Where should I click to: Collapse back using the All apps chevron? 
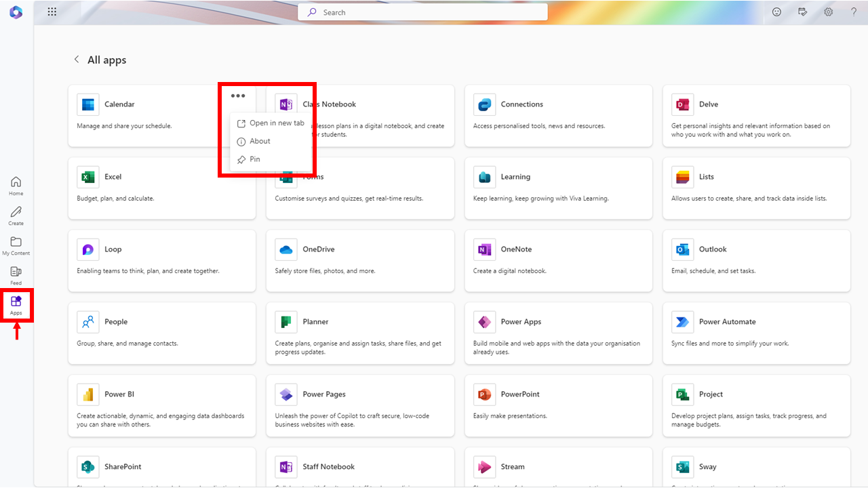[77, 59]
